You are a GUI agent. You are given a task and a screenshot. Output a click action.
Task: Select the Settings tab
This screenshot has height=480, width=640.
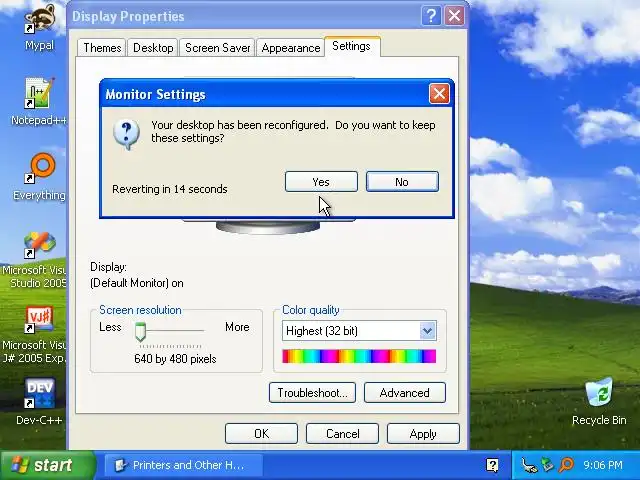pos(351,46)
